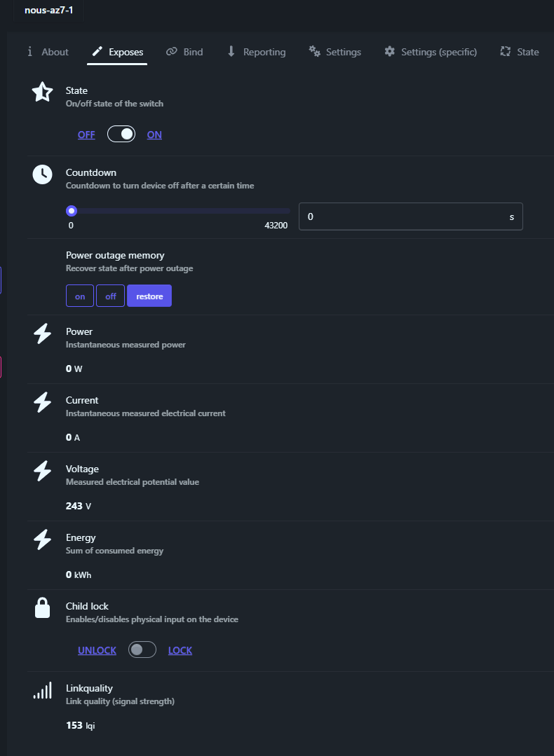Choose 'restore' for Power outage memory
The height and width of the screenshot is (756, 554).
click(x=149, y=296)
